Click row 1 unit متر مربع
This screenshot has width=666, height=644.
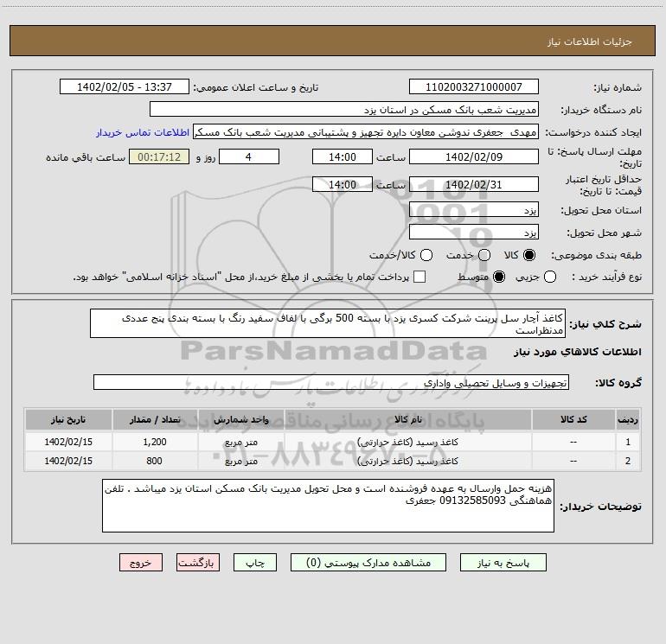pyautogui.click(x=240, y=442)
